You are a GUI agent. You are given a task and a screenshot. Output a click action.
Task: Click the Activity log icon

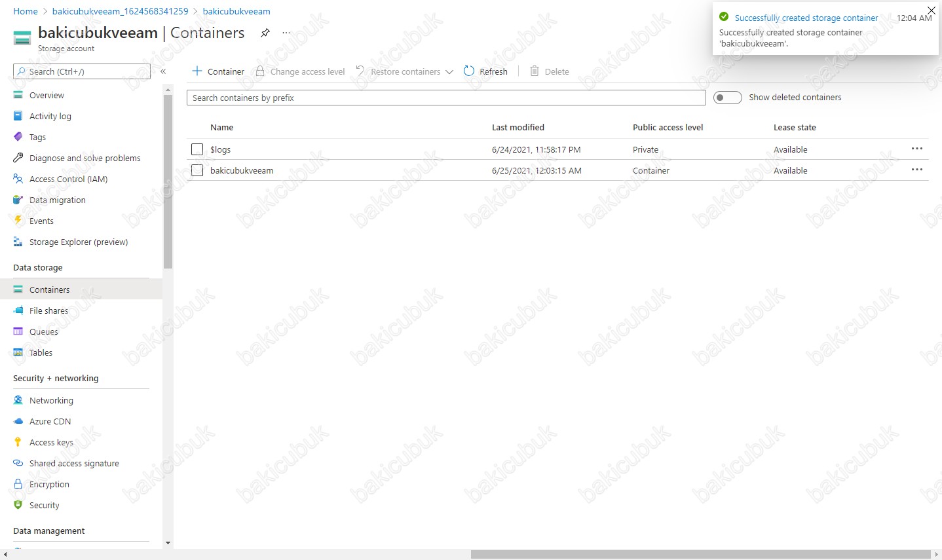coord(18,116)
